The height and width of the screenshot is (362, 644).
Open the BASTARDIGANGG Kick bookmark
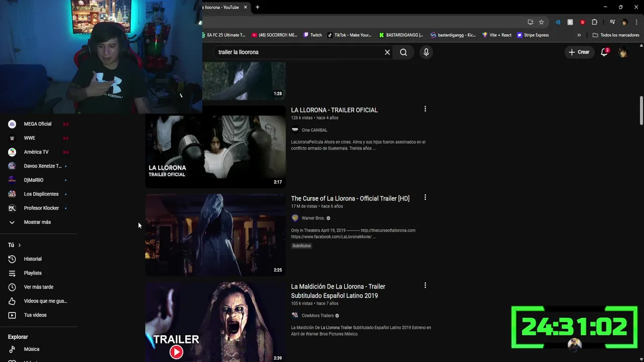click(401, 35)
